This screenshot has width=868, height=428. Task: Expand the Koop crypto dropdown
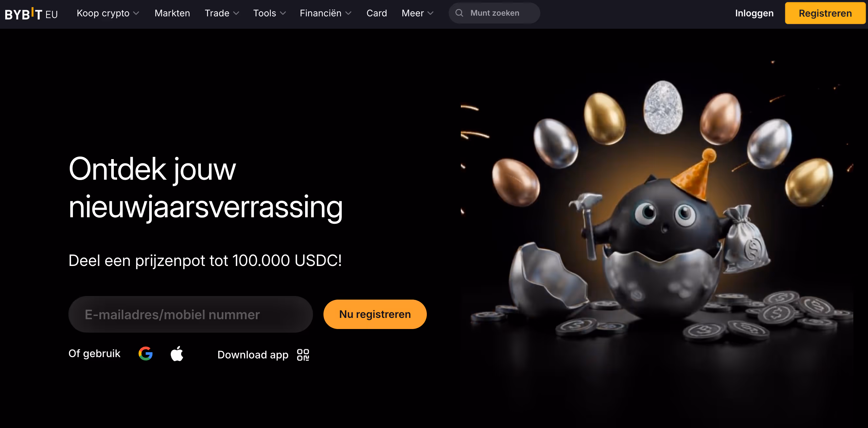click(x=108, y=13)
